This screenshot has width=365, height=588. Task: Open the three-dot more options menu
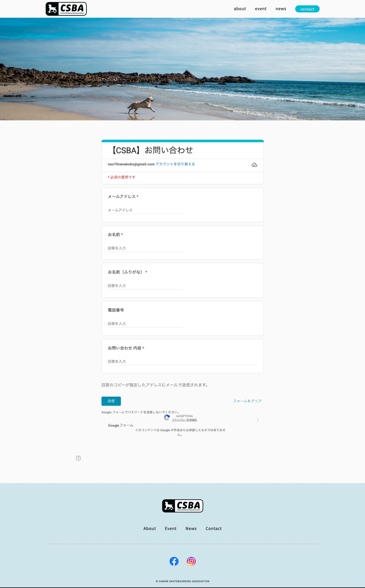click(258, 420)
